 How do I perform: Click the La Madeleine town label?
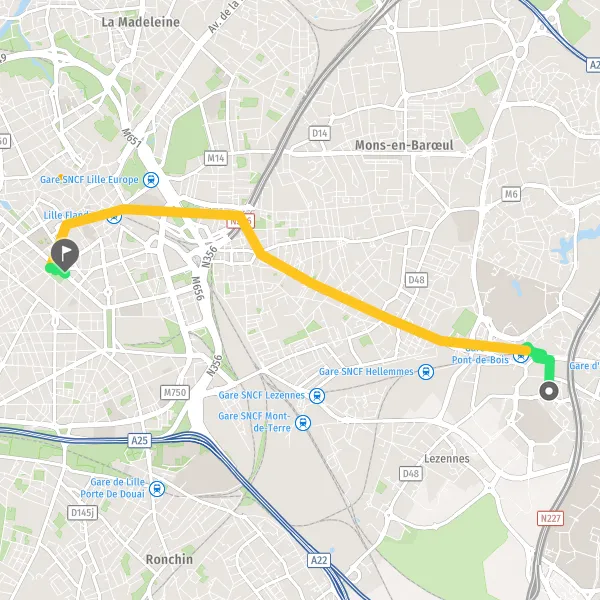[x=140, y=22]
